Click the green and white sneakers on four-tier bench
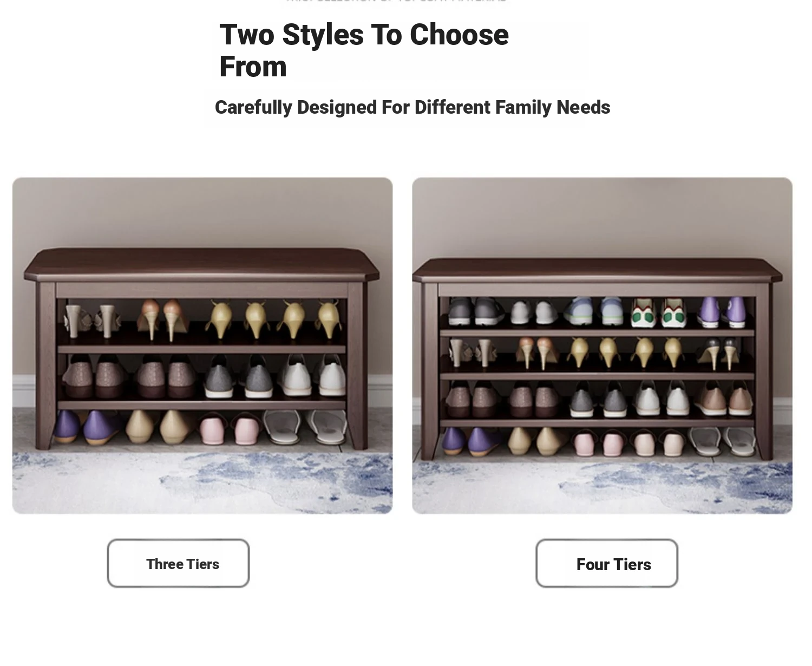 point(659,313)
